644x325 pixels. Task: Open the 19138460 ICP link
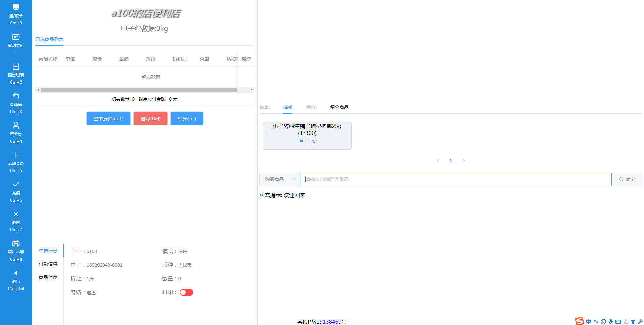(329, 322)
